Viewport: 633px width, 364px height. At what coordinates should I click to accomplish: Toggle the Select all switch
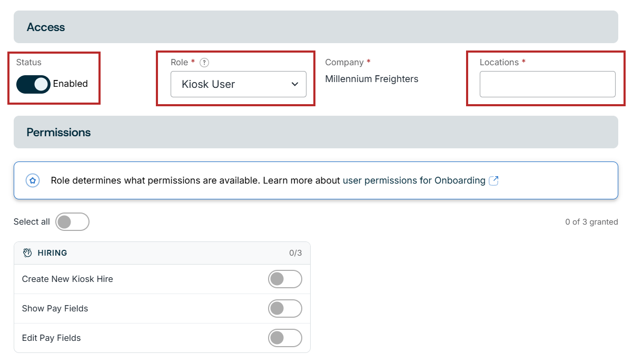pos(73,222)
